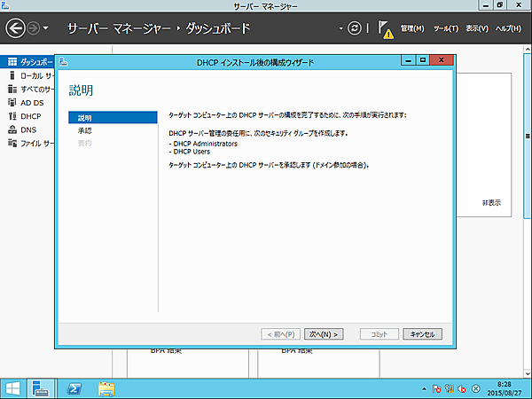This screenshot has width=532, height=399.
Task: Click the Action Center flag tray icon
Action: [x=436, y=389]
